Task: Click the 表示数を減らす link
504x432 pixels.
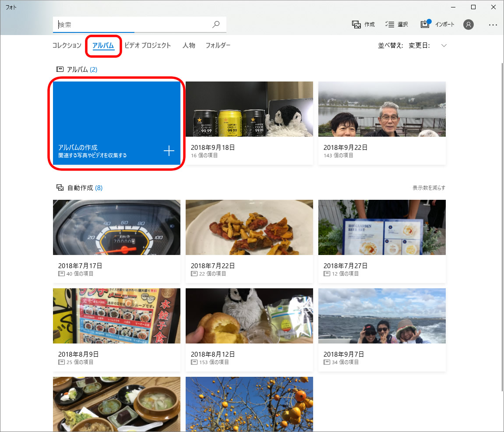Action: point(429,188)
